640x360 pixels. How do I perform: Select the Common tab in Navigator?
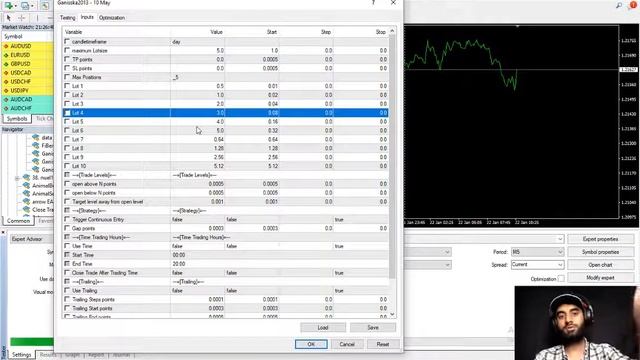click(18, 221)
